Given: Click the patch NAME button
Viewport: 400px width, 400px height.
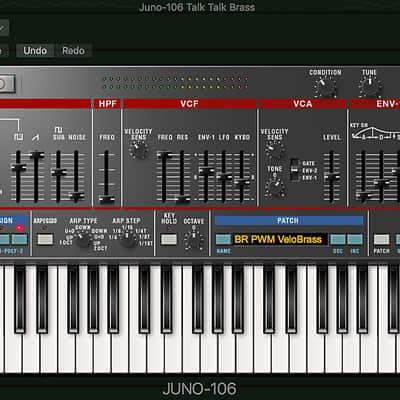Looking at the screenshot, I should point(223,239).
